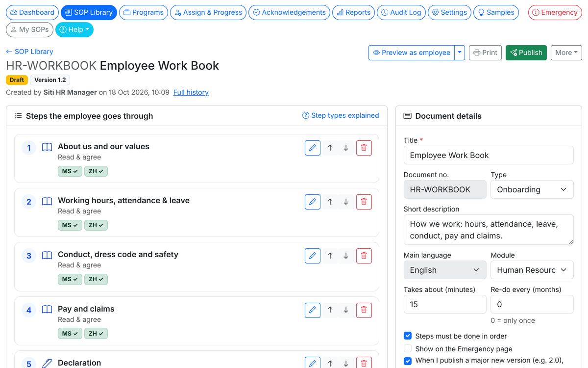Print the document
588x368 pixels.
486,53
